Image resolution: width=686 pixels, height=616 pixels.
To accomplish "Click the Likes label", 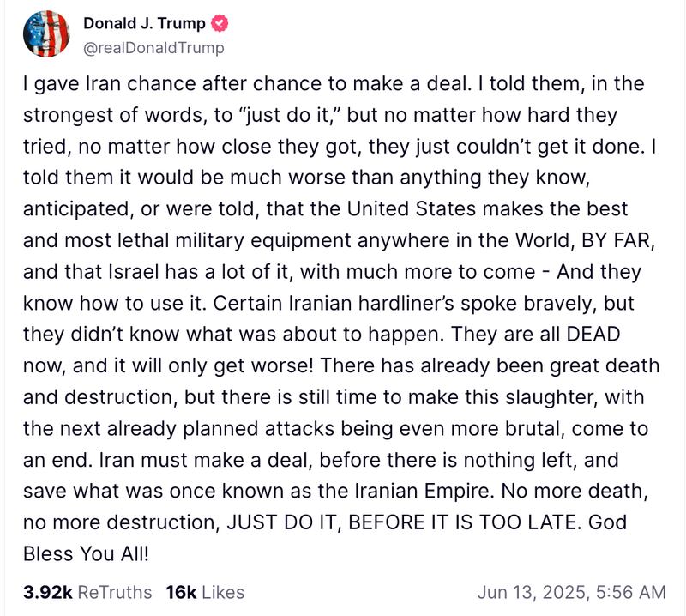I will pos(223,592).
